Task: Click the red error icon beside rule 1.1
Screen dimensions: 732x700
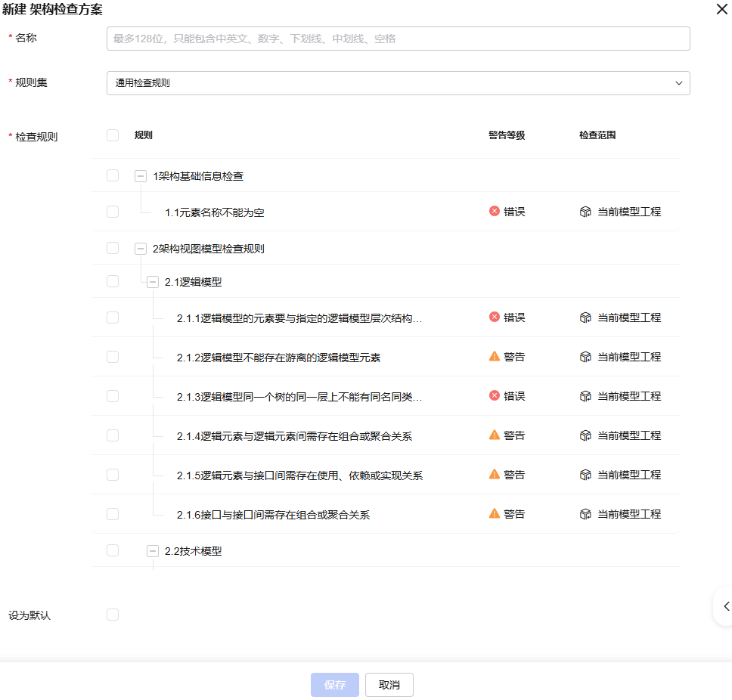Action: (x=493, y=212)
